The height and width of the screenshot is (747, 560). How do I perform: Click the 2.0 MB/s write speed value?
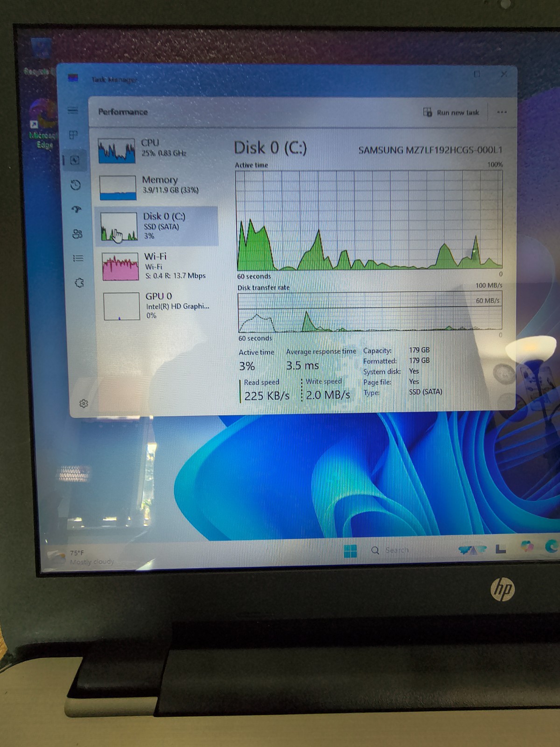(328, 395)
